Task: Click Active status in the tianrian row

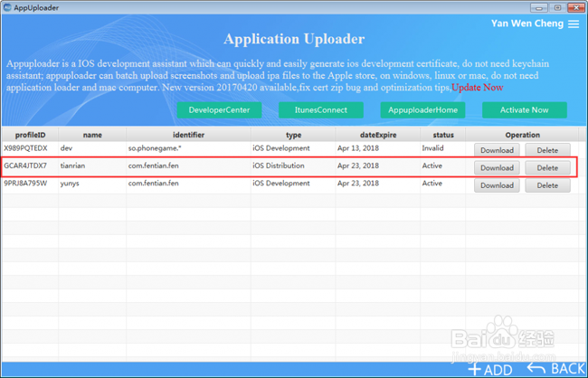Action: tap(432, 165)
